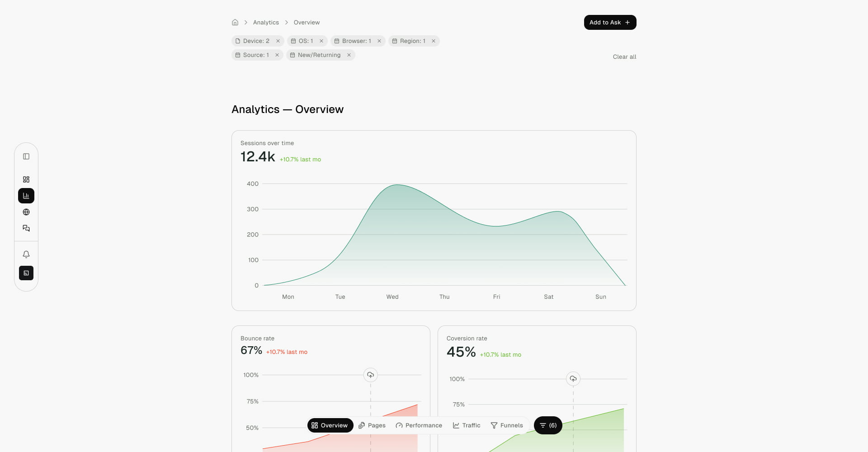Open the globe icon in sidebar
The width and height of the screenshot is (868, 452).
tap(26, 212)
